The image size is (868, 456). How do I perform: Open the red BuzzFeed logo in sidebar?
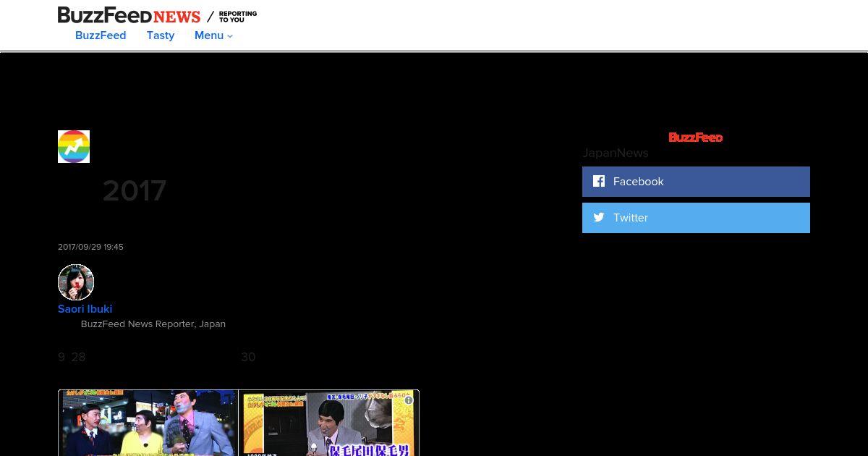[695, 138]
